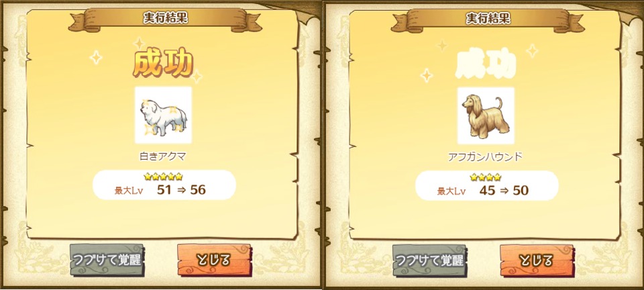This screenshot has height=290, width=644.
Task: Click つづけて覚醒 button in left panel
Action: tap(107, 260)
